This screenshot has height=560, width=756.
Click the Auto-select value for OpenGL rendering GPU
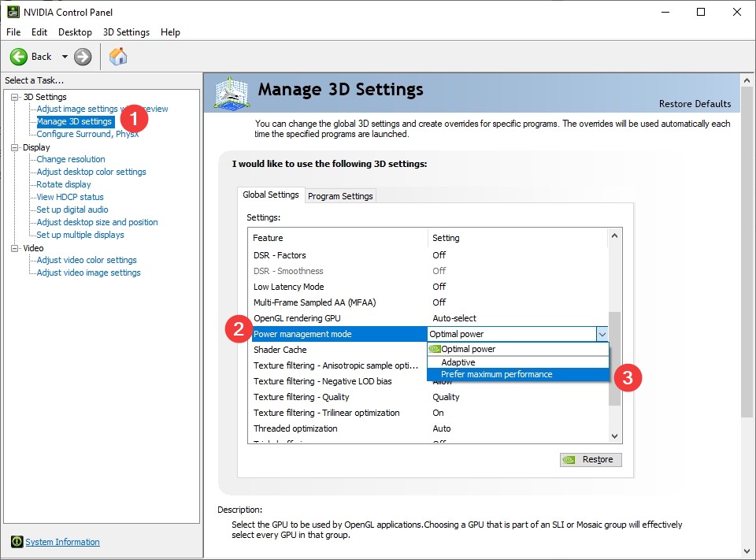coord(454,318)
